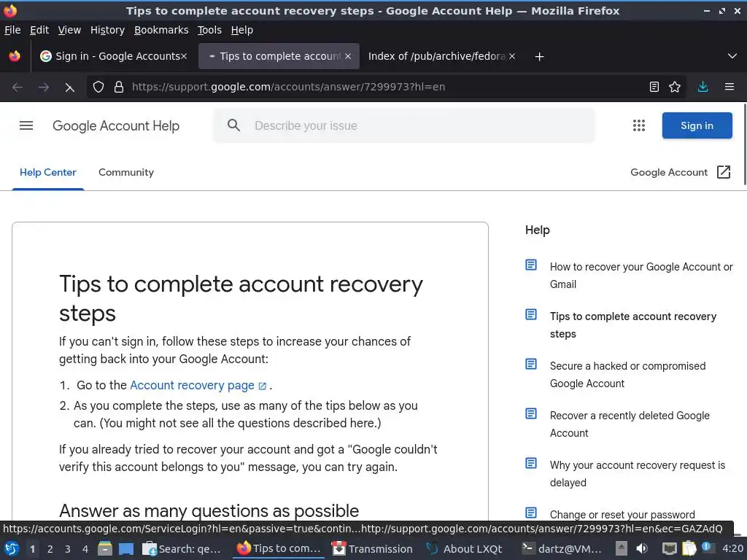
Task: Click the site security padlock icon
Action: 119,87
